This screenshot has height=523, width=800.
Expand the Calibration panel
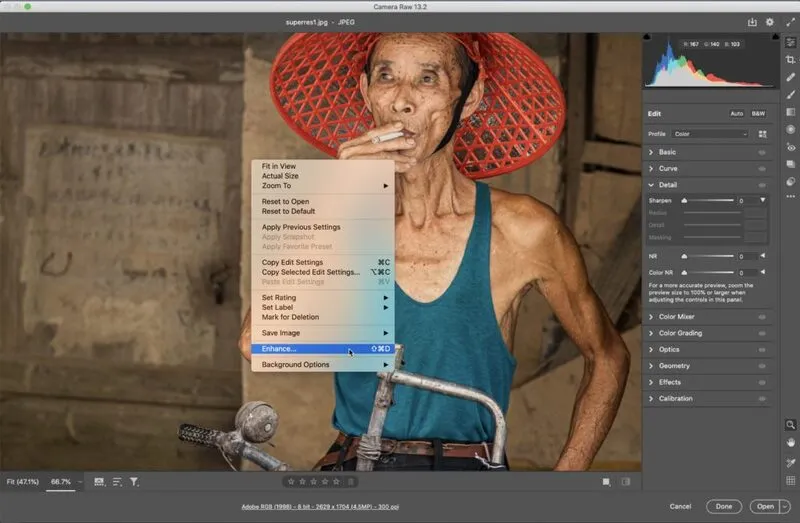(651, 399)
